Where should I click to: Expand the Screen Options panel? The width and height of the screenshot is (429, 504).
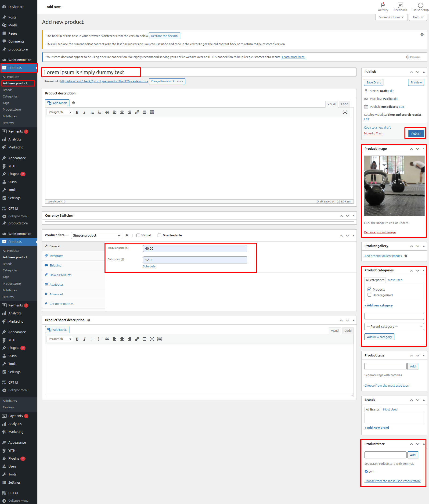[391, 17]
